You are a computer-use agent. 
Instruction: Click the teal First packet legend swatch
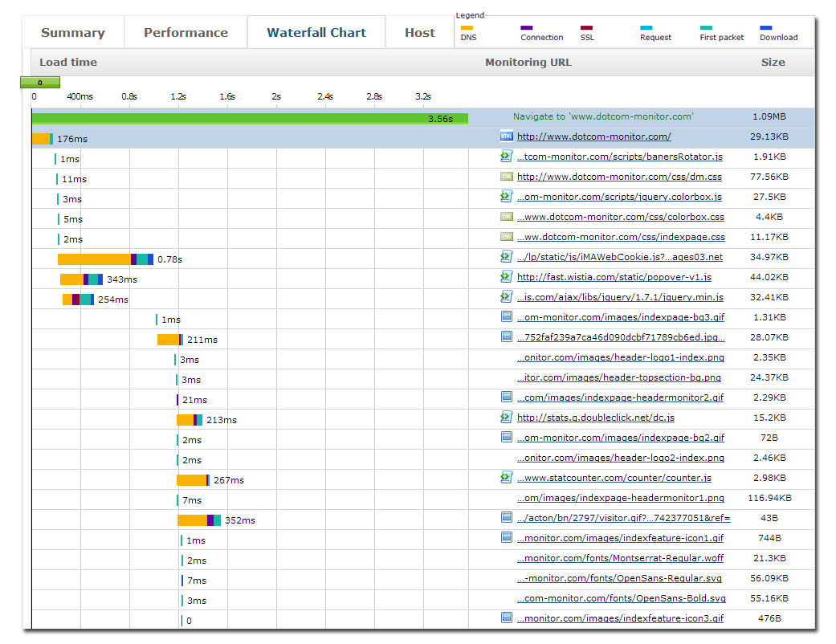[x=706, y=28]
